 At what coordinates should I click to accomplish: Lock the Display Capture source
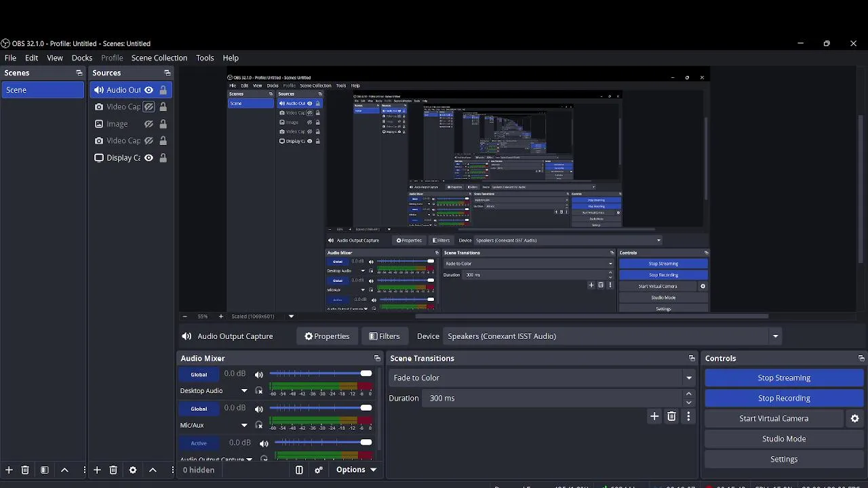pos(163,158)
